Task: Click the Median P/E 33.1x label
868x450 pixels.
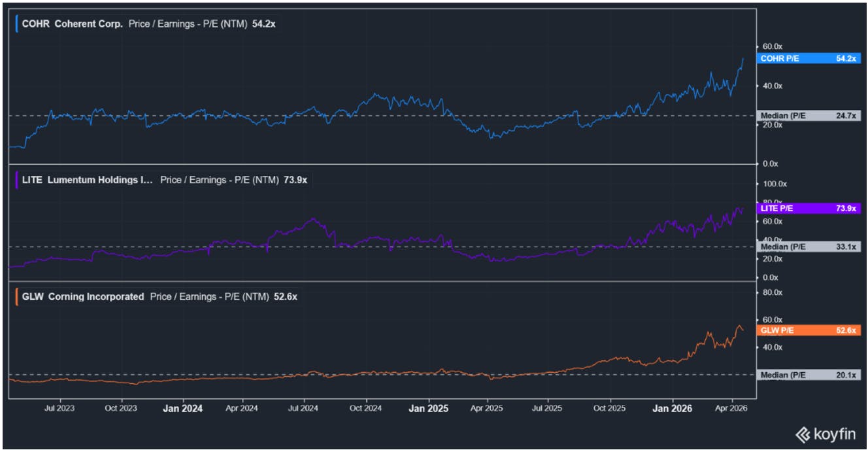Action: (808, 247)
